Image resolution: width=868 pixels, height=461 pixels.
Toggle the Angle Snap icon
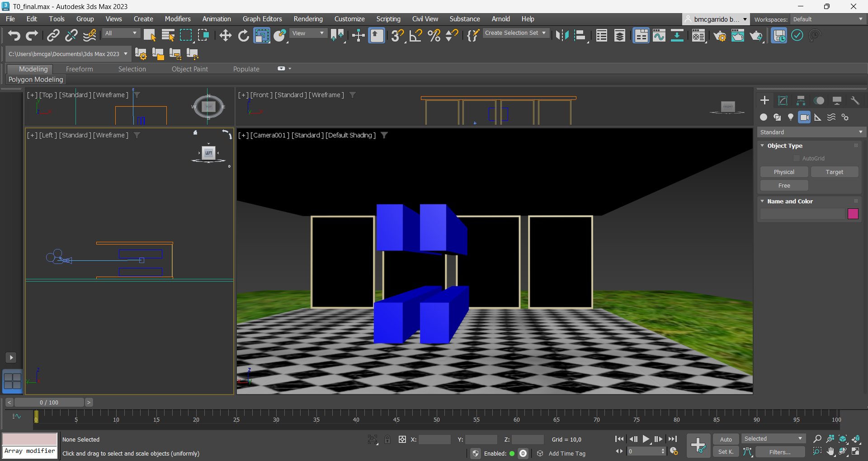(415, 35)
